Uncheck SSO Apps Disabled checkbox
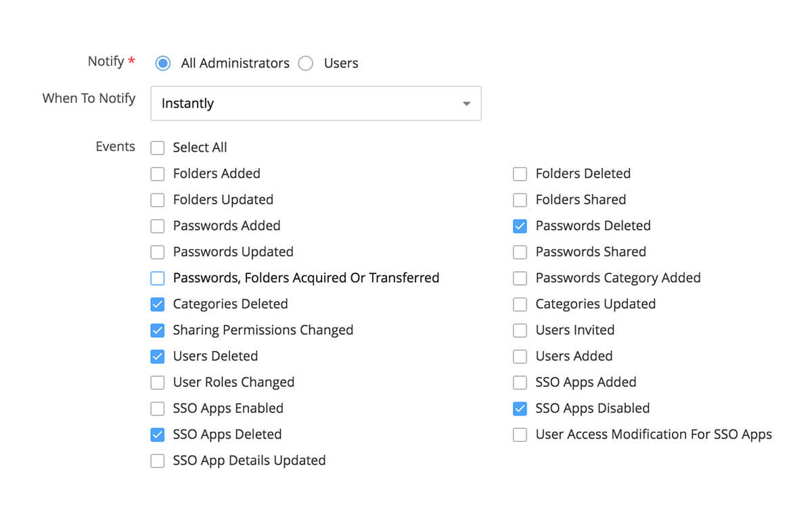This screenshot has width=812, height=525. [x=520, y=409]
